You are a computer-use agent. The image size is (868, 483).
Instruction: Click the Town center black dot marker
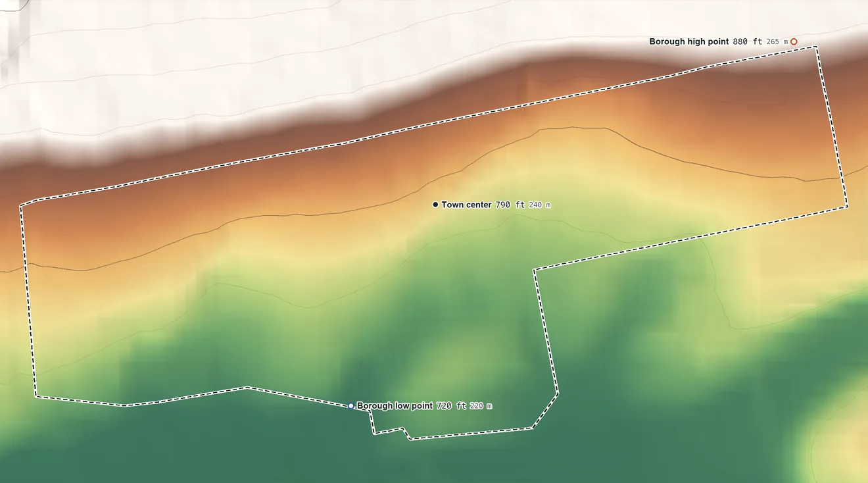click(435, 205)
